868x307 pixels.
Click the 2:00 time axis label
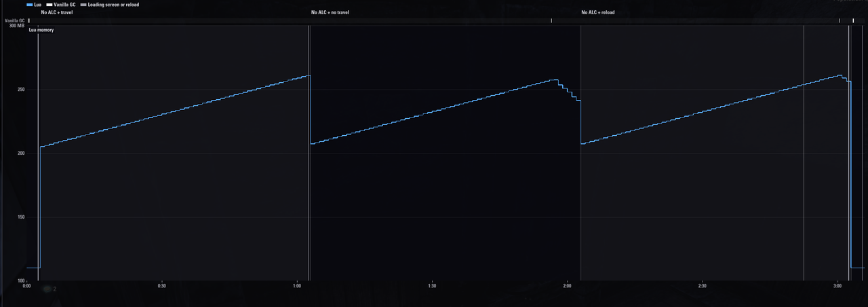coord(567,286)
